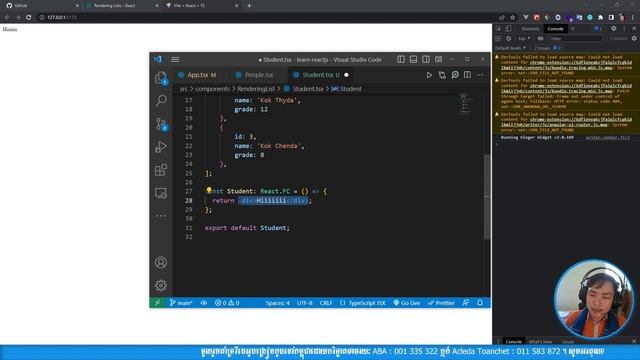
Task: Click the console Filter input field
Action: [x=576, y=38]
